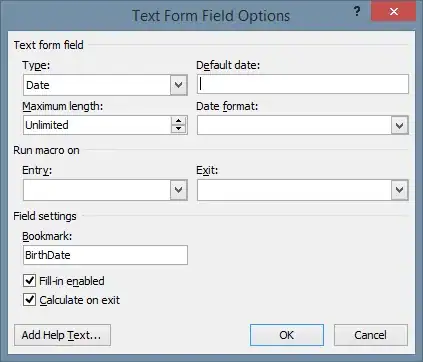Decrease Maximum length with down arrow

pos(179,129)
